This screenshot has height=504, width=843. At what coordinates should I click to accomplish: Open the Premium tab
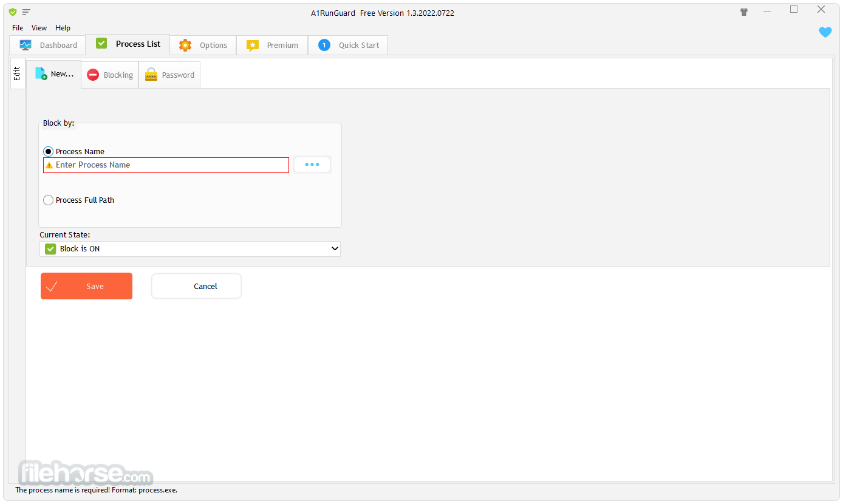(272, 45)
